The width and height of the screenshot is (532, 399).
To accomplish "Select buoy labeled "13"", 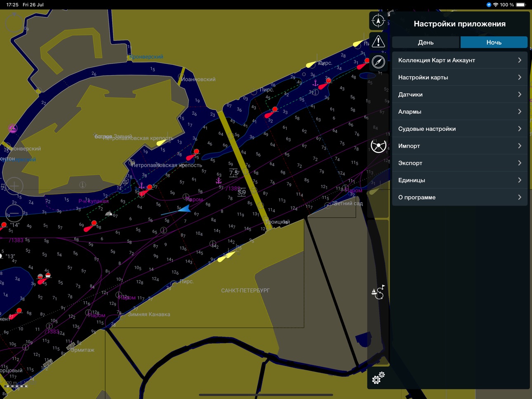I will tap(1, 256).
